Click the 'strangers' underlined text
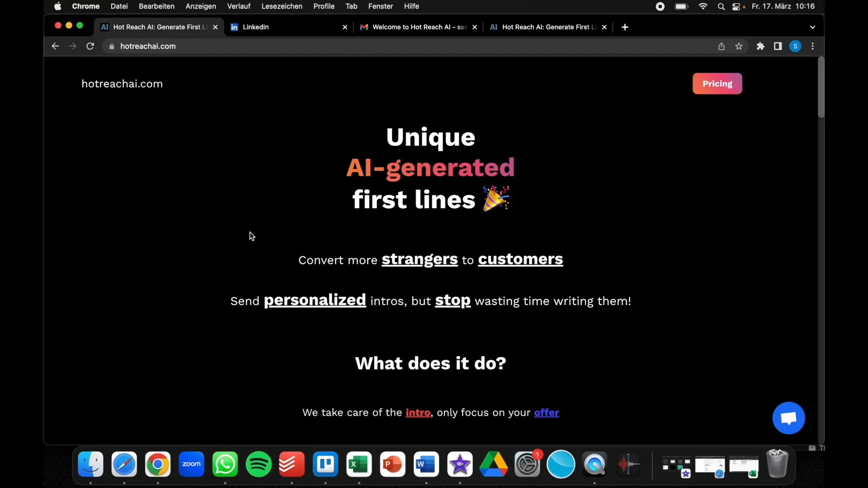 click(x=420, y=259)
